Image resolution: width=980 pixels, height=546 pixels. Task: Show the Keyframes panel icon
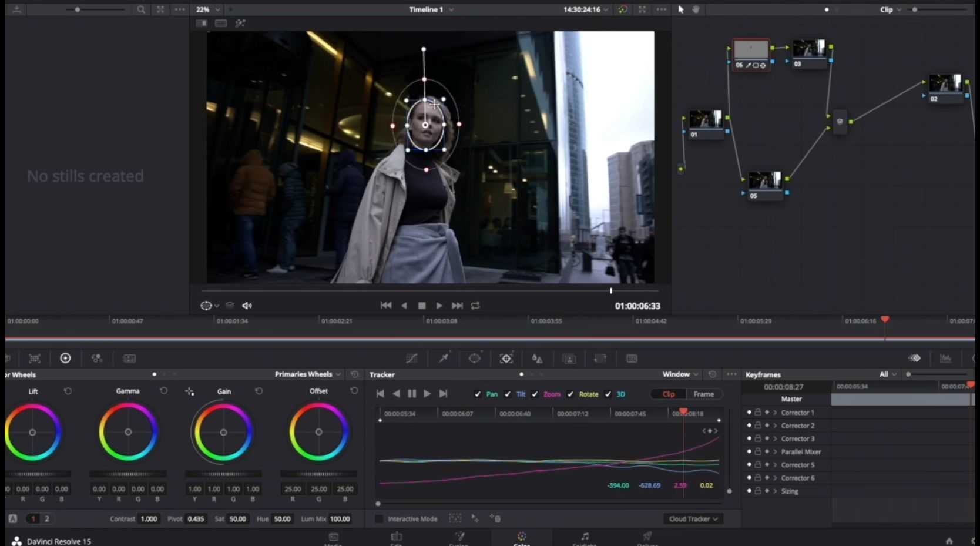[915, 358]
